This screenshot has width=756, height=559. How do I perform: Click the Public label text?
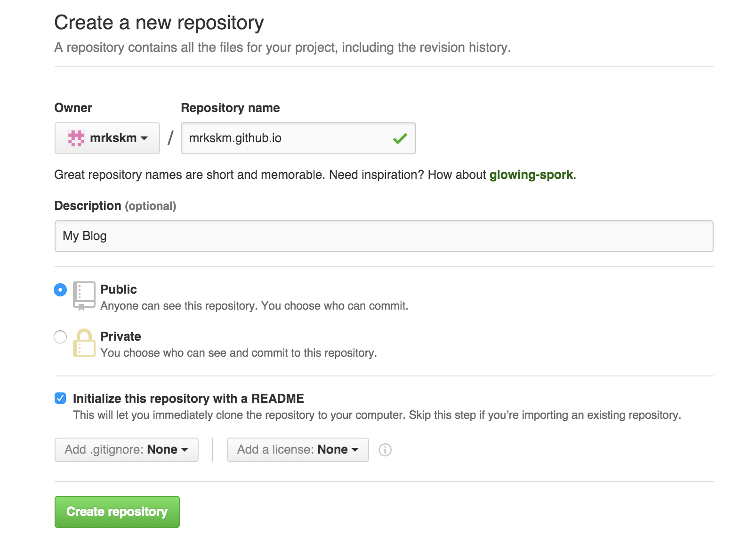click(x=119, y=289)
